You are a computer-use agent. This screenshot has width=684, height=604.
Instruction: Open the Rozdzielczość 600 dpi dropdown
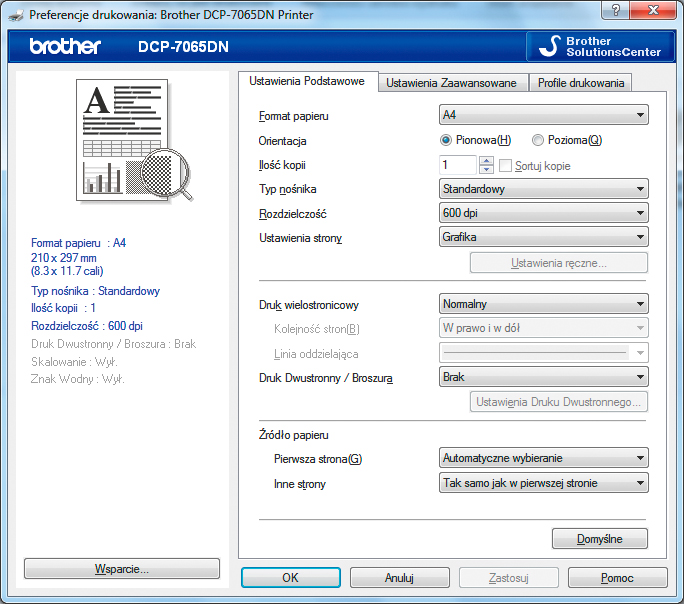[x=544, y=213]
